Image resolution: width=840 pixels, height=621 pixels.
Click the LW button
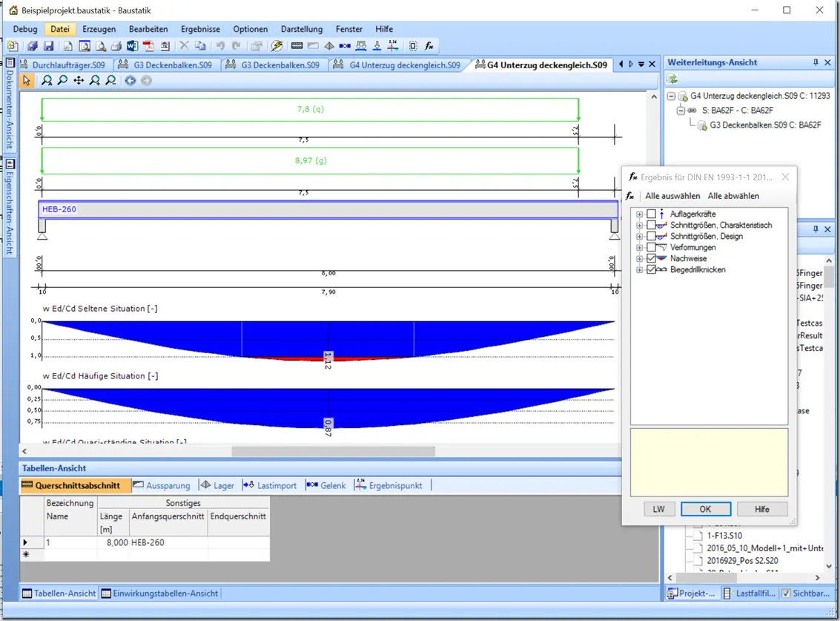[658, 509]
